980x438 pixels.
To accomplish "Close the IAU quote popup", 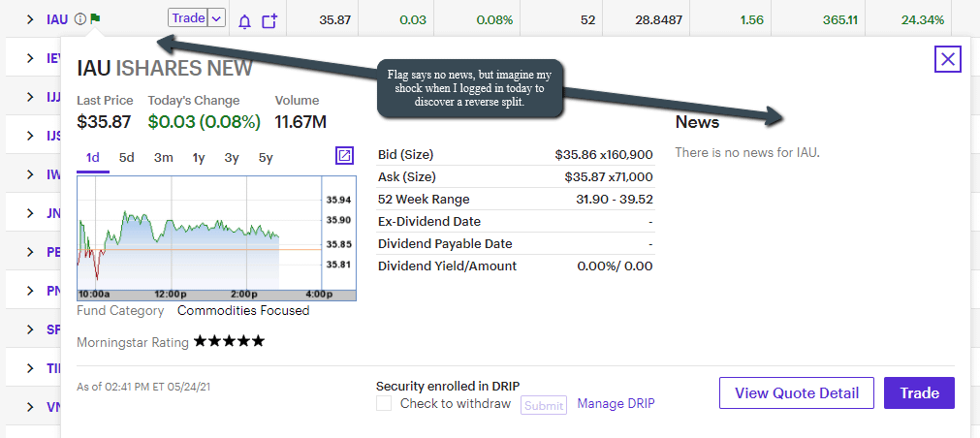I will pyautogui.click(x=947, y=59).
